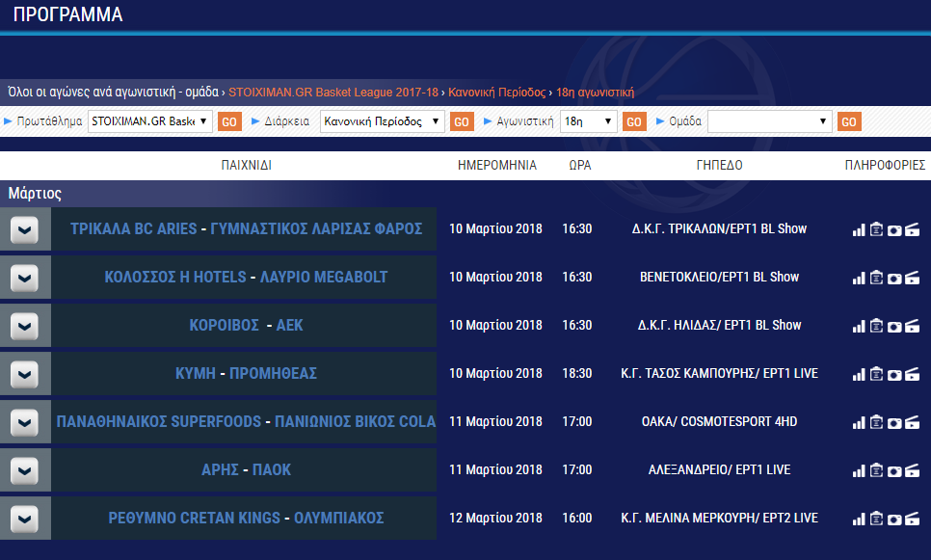Expand the ΤΡΙΚΑΛΑ BC ARIES game row
Screen dimensions: 931x560
24,229
